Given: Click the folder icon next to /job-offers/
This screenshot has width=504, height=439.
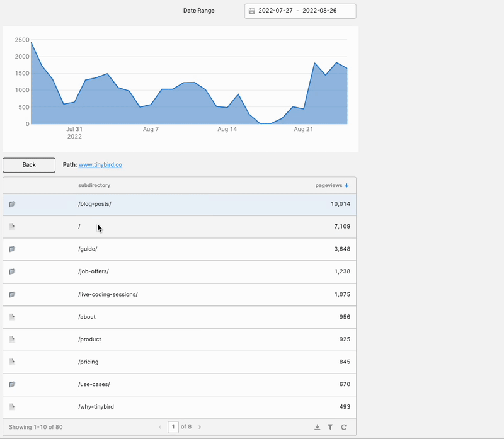Looking at the screenshot, I should (x=12, y=271).
